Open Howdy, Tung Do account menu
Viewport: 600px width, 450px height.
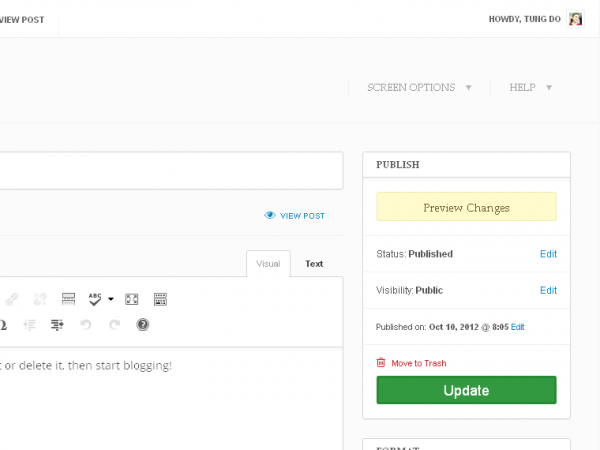tap(525, 19)
